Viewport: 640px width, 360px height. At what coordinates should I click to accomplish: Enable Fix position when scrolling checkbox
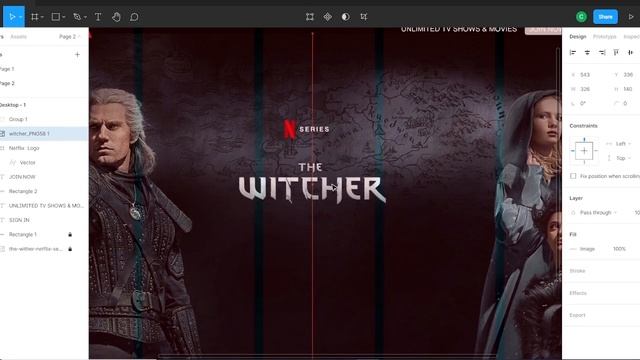(x=573, y=176)
